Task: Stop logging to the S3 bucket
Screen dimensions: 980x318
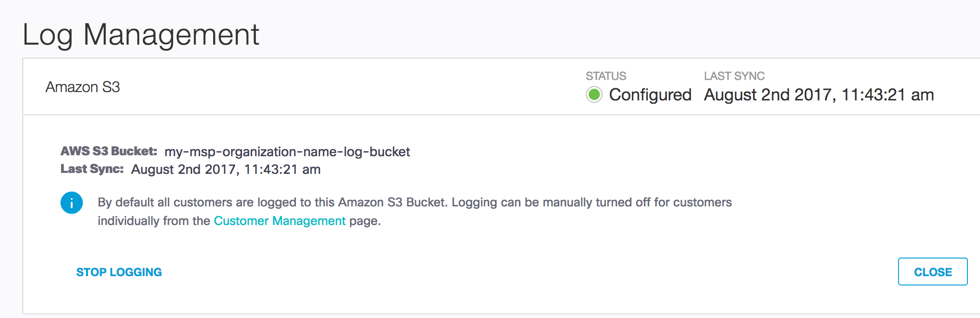Action: [x=119, y=272]
